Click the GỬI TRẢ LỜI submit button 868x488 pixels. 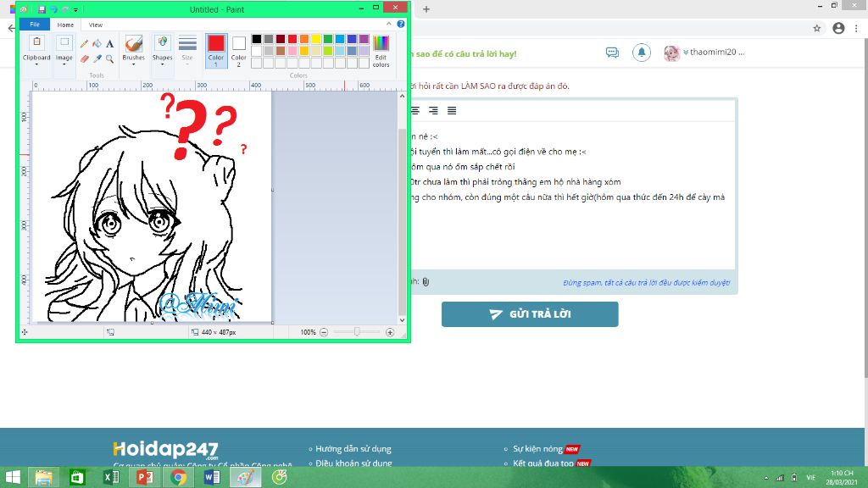pyautogui.click(x=530, y=314)
